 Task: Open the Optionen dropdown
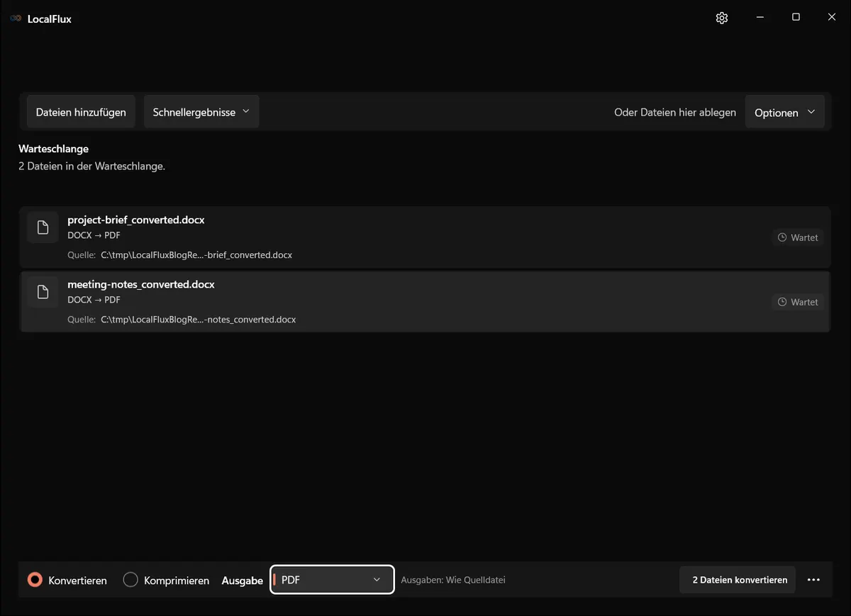[785, 112]
